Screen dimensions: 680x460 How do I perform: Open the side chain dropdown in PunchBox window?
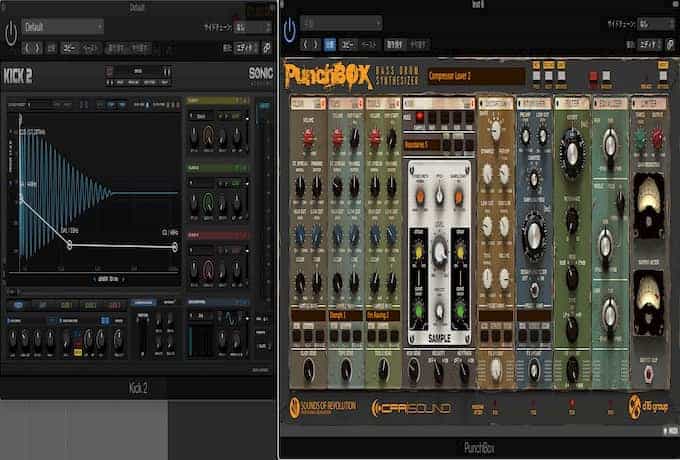656,24
